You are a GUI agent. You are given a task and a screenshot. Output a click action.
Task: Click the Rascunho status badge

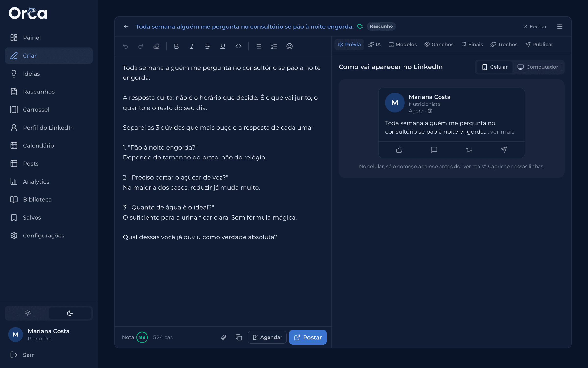tap(381, 26)
